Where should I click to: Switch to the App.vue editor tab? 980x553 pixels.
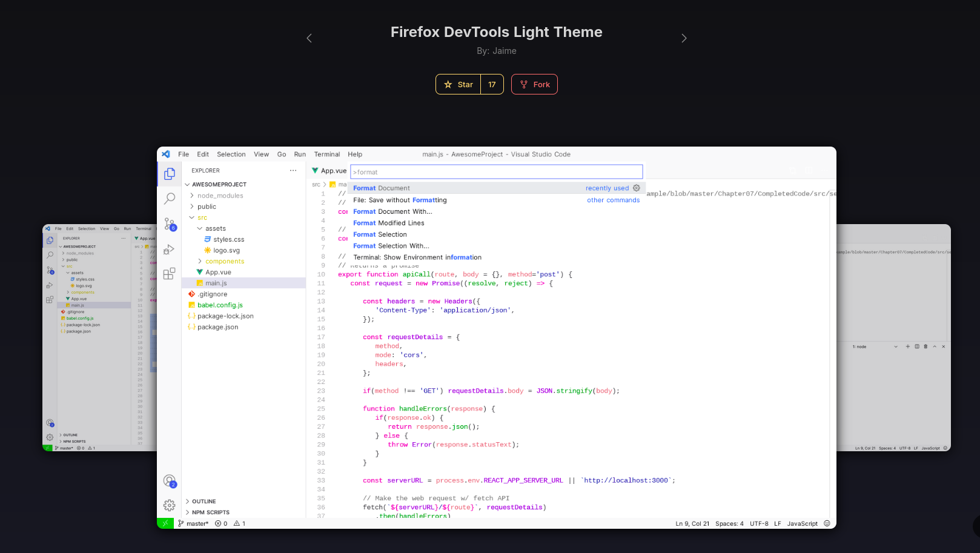point(329,171)
